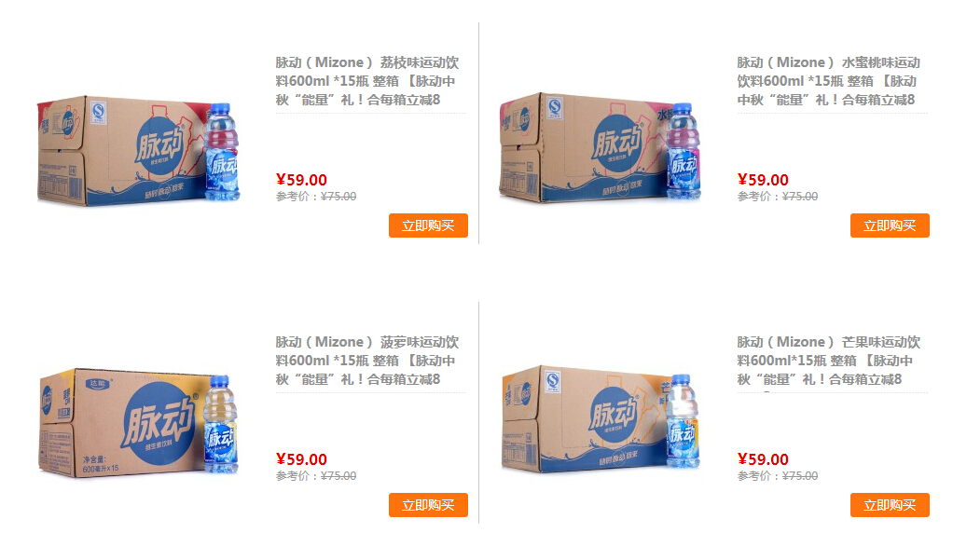Click 立即购买 for the pineapple flavor drink

[429, 505]
